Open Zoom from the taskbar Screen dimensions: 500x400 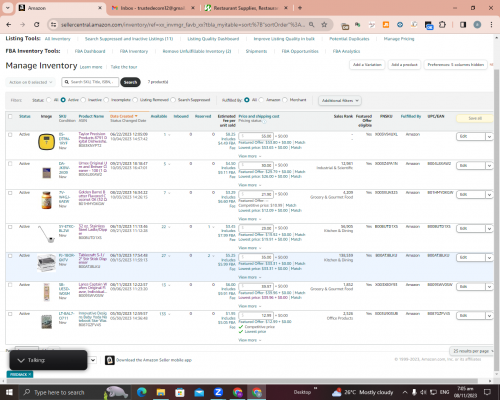(218, 392)
